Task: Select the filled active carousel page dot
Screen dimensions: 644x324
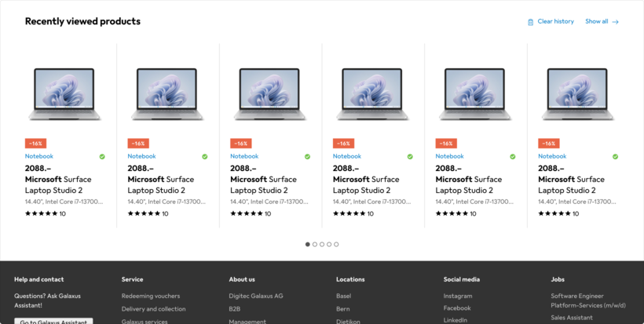Action: point(308,245)
